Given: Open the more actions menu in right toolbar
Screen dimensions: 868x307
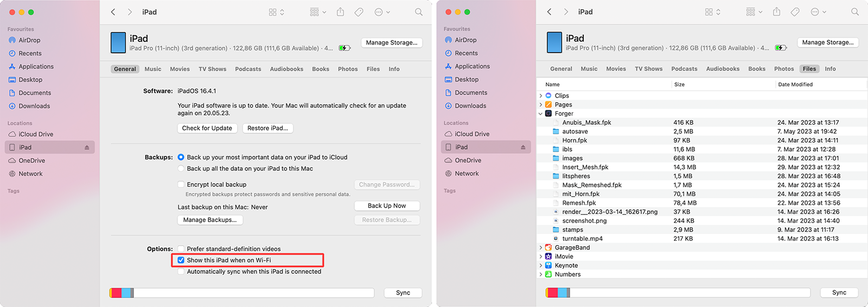Looking at the screenshot, I should [x=818, y=12].
